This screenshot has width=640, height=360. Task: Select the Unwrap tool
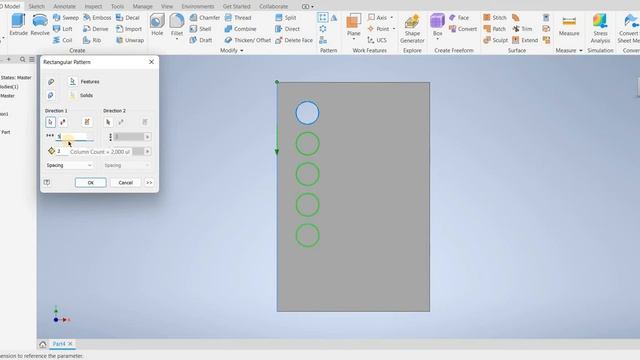[x=130, y=40]
